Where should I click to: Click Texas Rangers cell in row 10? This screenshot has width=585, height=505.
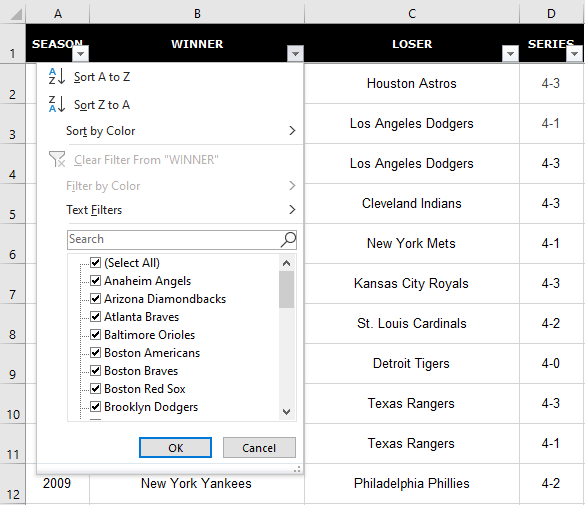(412, 404)
